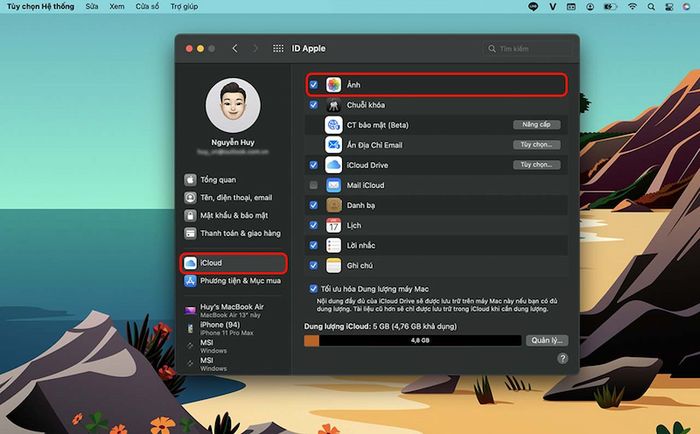
Task: Click Nâng cấp button for CT bảo mật
Action: pos(537,125)
